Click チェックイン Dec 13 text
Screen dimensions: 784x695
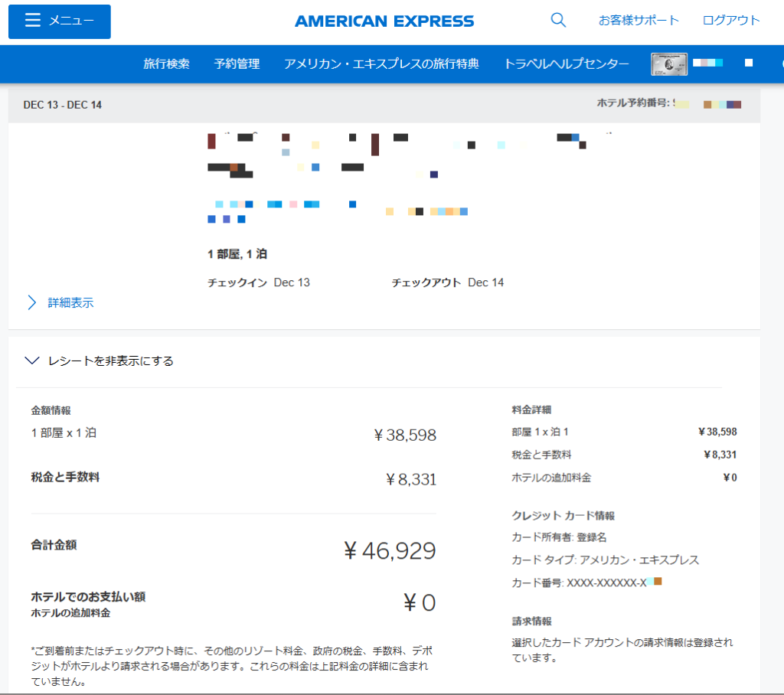[x=259, y=282]
